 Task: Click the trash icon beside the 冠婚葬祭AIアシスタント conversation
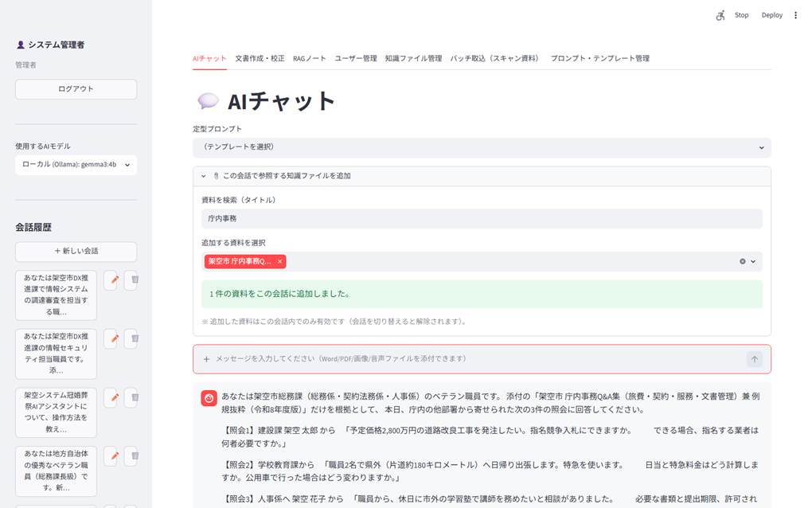[x=134, y=397]
